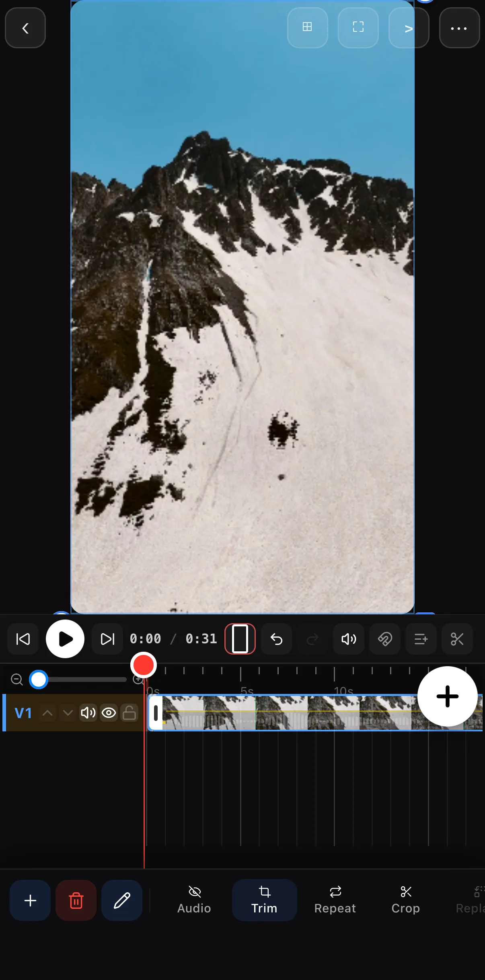Open the three-dot more options menu
Screen dimensions: 485x980
click(459, 28)
